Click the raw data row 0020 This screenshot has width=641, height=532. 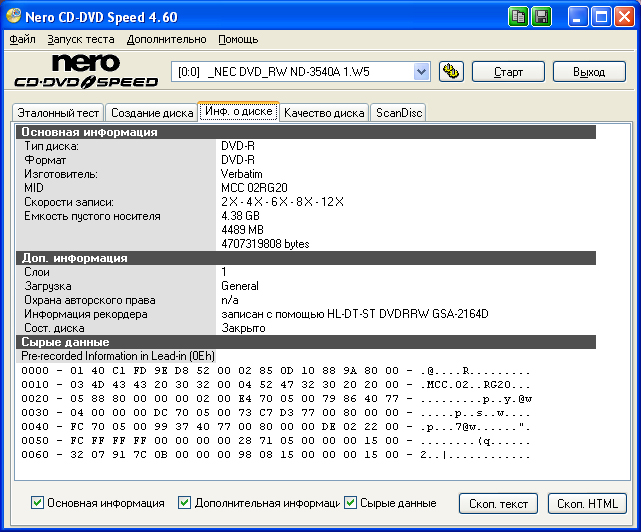[276, 399]
